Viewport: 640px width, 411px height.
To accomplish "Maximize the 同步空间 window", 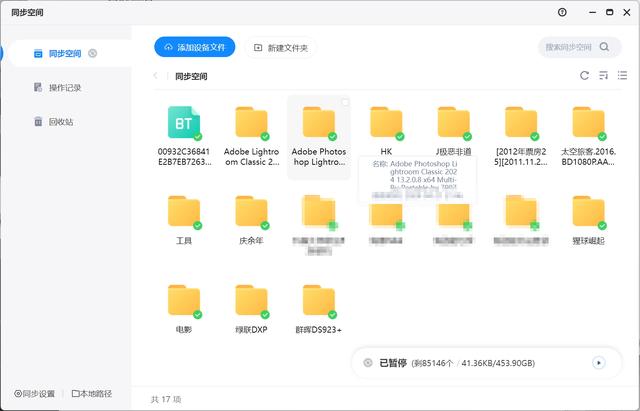I will point(609,12).
